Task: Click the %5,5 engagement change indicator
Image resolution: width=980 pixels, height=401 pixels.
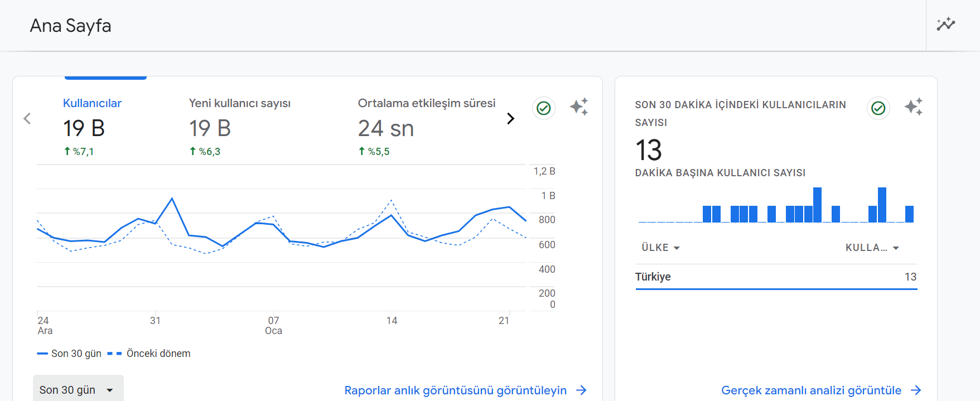Action: (374, 152)
